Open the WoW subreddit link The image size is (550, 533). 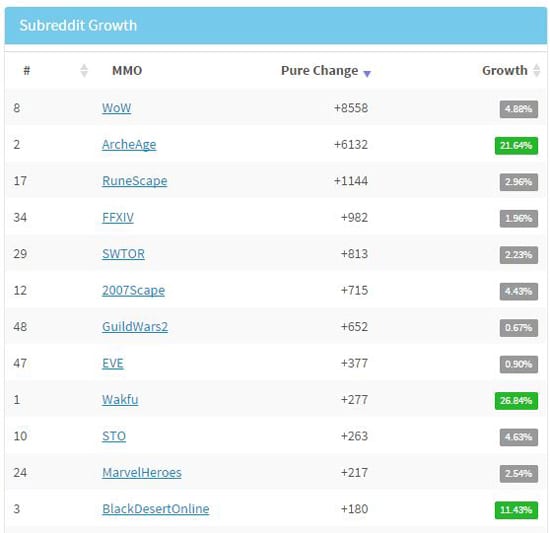(x=116, y=108)
